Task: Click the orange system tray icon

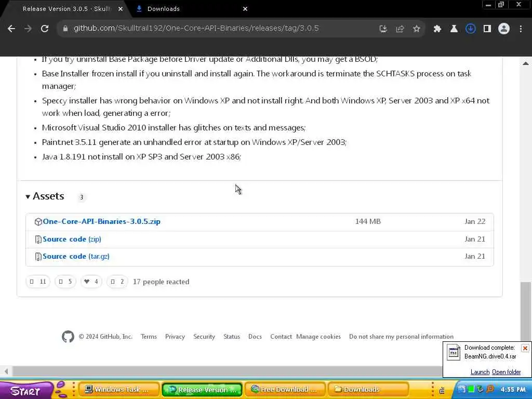Action: (490, 389)
